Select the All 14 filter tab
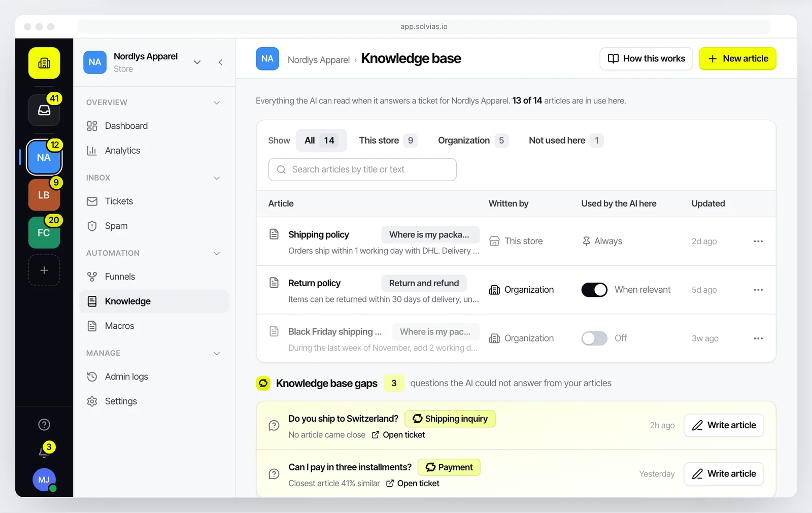 pyautogui.click(x=321, y=141)
